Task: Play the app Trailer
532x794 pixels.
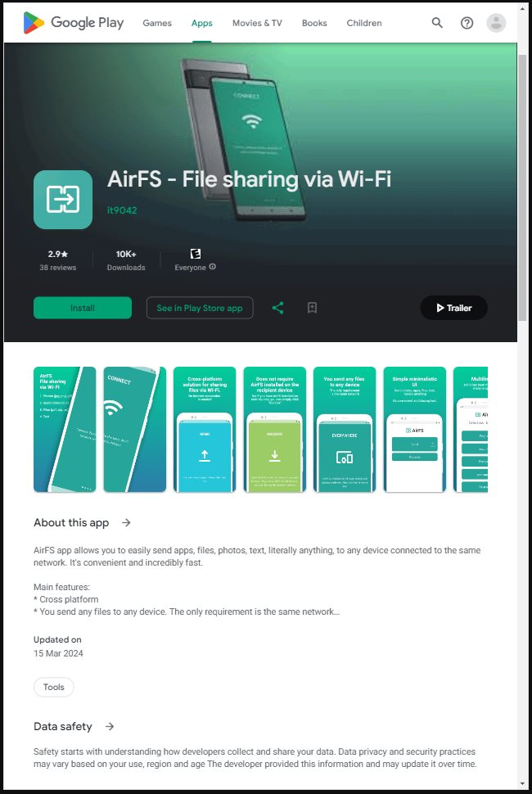Action: point(453,308)
